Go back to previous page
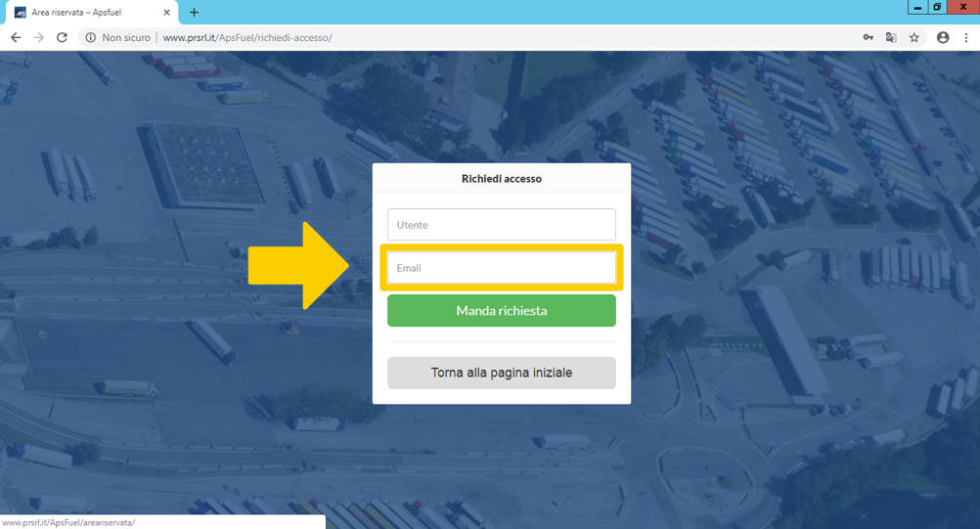The width and height of the screenshot is (980, 529). pos(16,37)
